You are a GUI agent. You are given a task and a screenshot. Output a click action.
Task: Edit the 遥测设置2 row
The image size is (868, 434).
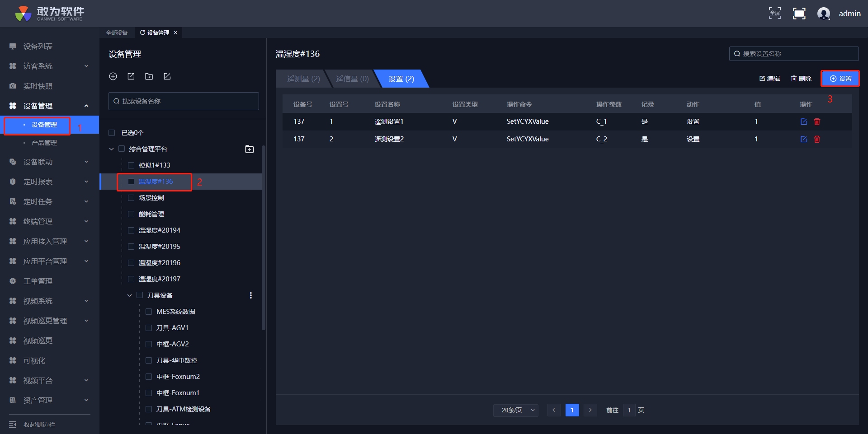coord(804,139)
